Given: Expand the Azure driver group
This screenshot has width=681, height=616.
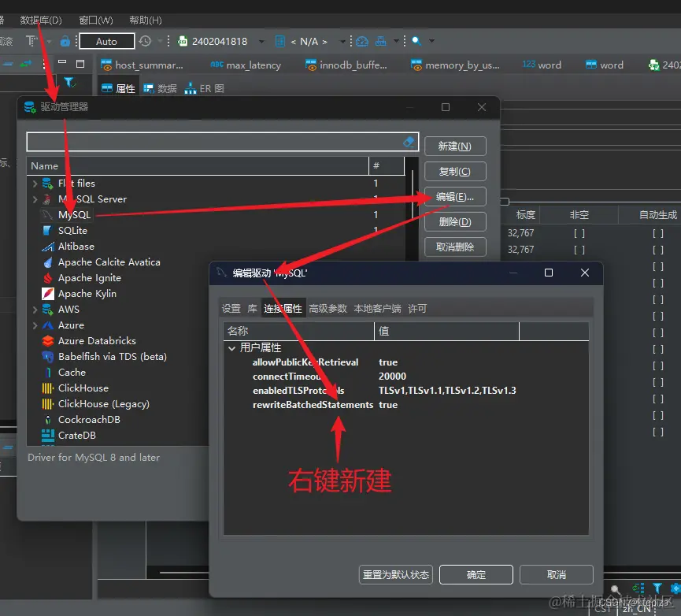Looking at the screenshot, I should tap(35, 325).
